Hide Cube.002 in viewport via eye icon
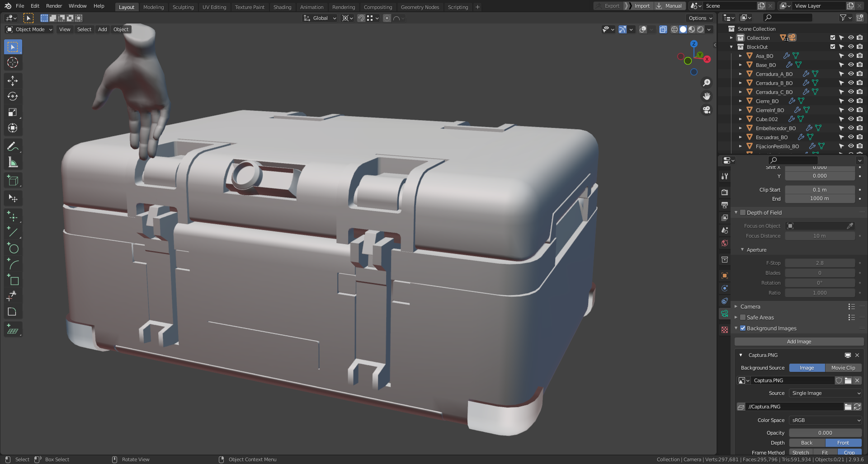 point(850,119)
